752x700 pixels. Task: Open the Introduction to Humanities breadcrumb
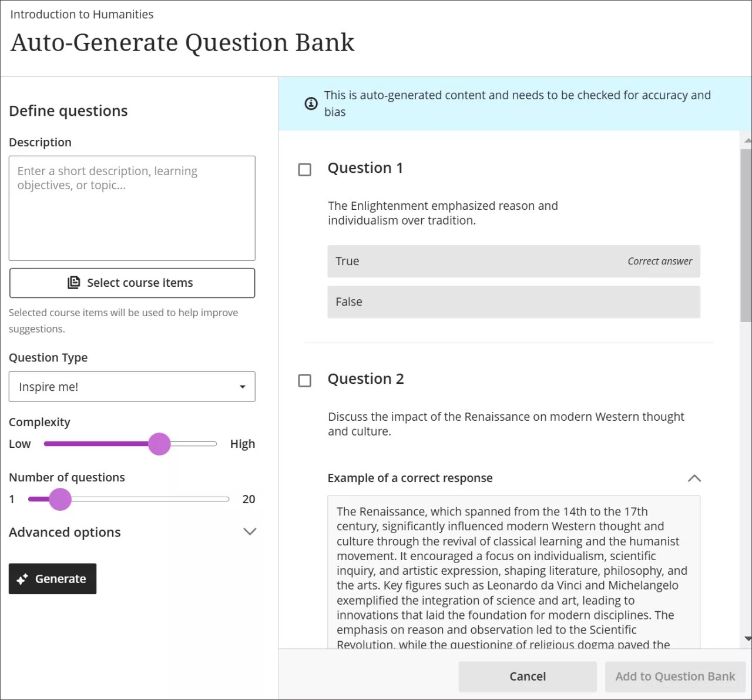click(82, 14)
